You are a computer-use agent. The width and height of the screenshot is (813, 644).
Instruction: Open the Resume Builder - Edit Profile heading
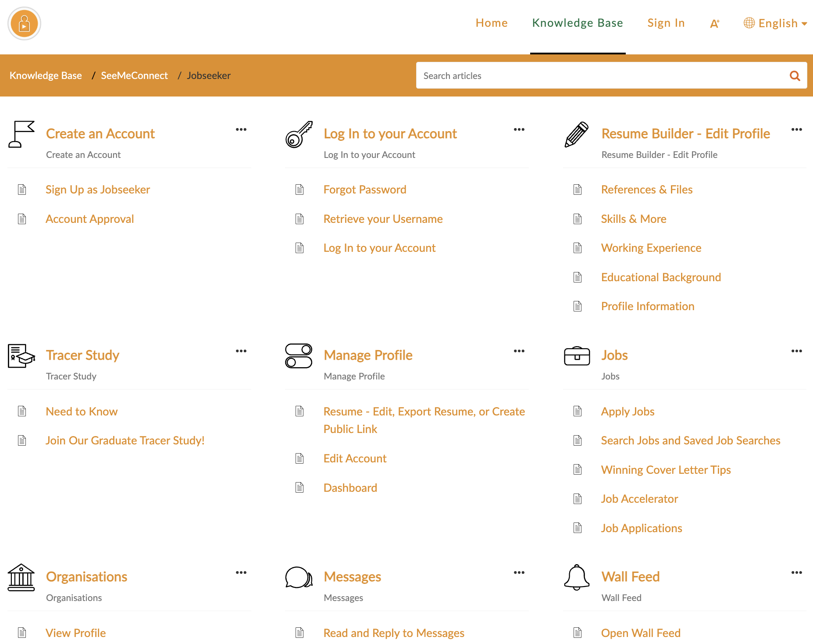pyautogui.click(x=685, y=133)
